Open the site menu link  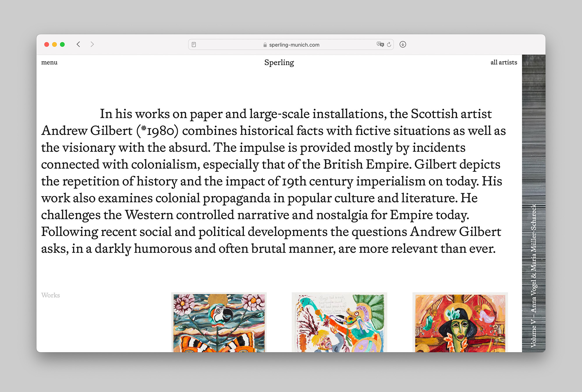[49, 62]
